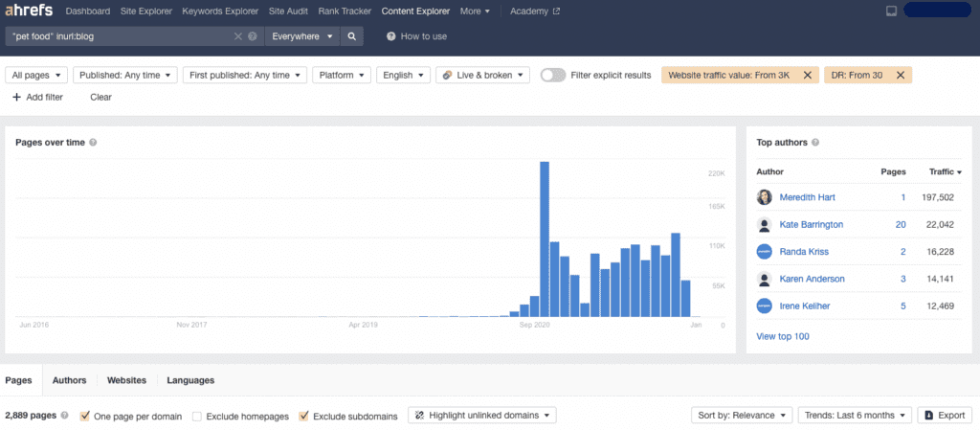Switch to Authors tab
The image size is (980, 430).
point(69,380)
